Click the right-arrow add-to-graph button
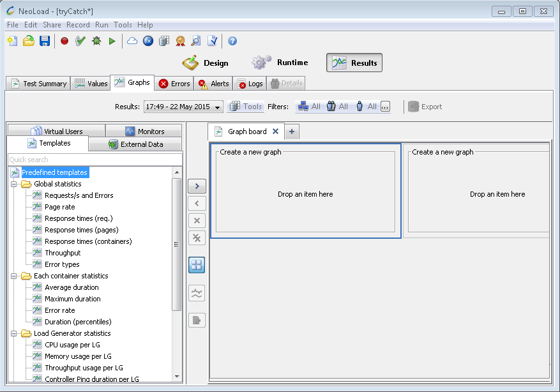 point(197,186)
